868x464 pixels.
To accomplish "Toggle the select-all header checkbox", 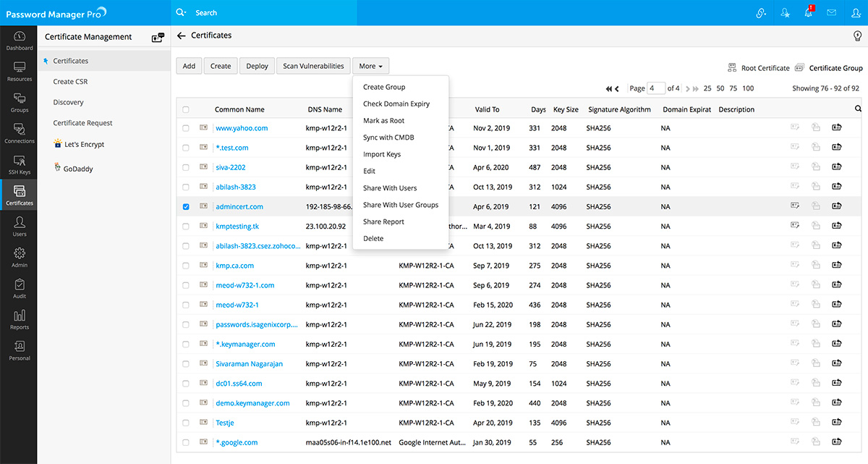I will pyautogui.click(x=186, y=110).
